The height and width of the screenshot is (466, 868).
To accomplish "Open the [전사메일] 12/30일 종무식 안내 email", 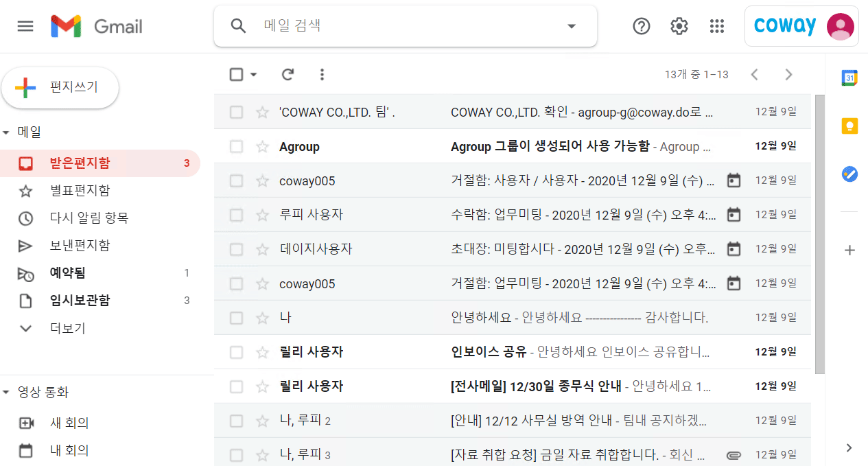I will coord(512,386).
